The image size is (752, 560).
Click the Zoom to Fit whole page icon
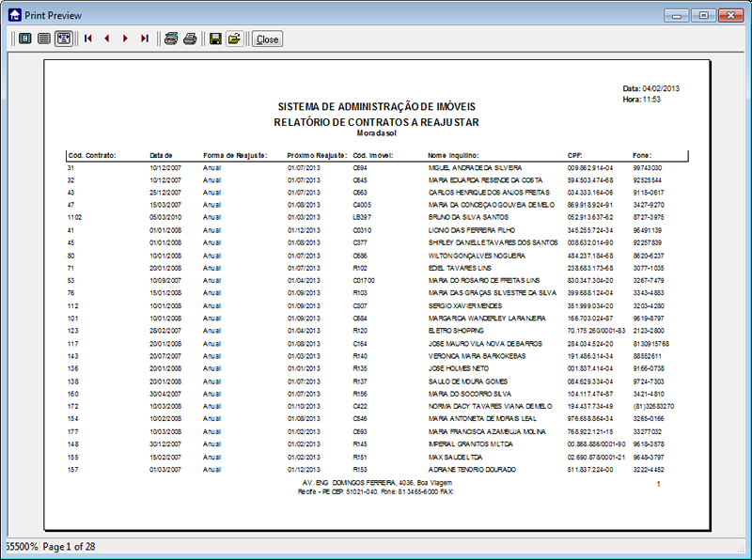tap(24, 39)
